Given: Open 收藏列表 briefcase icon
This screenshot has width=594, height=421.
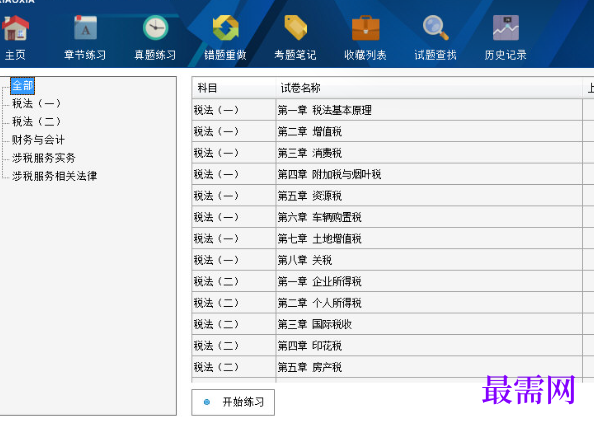Looking at the screenshot, I should 366,28.
